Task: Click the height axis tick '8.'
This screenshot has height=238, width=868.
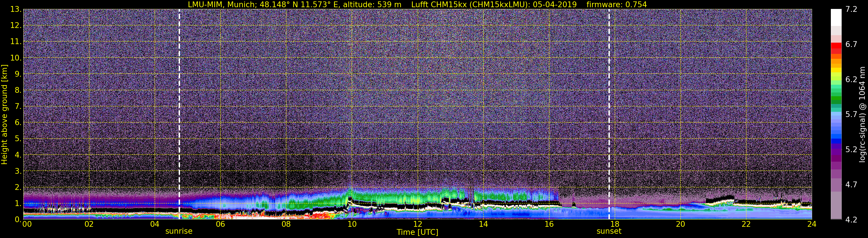Action: [18, 90]
